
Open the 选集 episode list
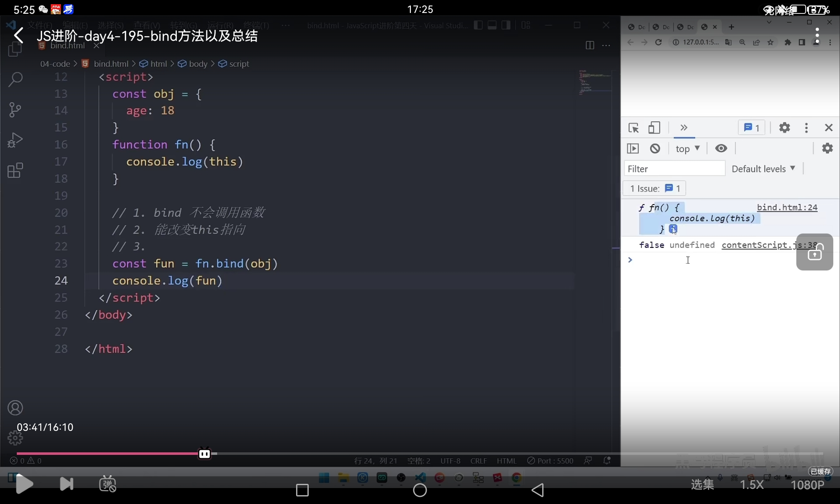click(x=702, y=485)
